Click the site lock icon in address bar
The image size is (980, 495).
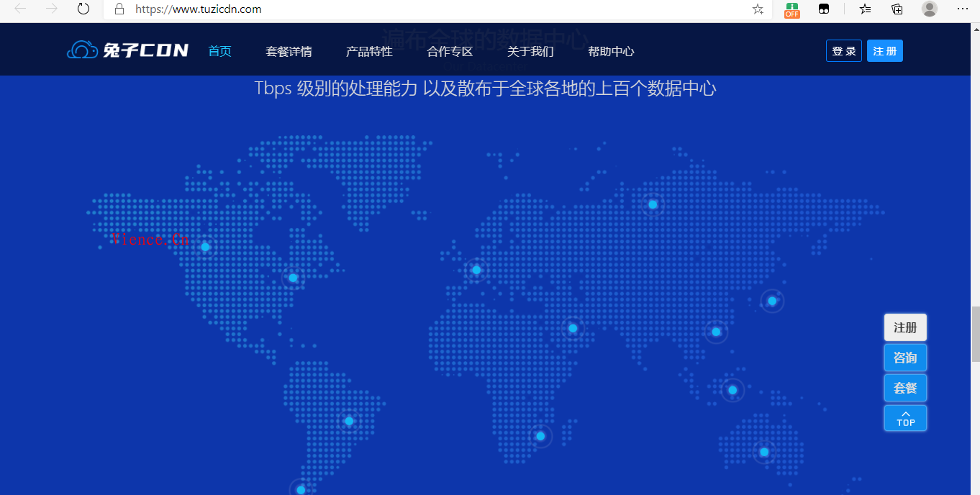(x=120, y=9)
